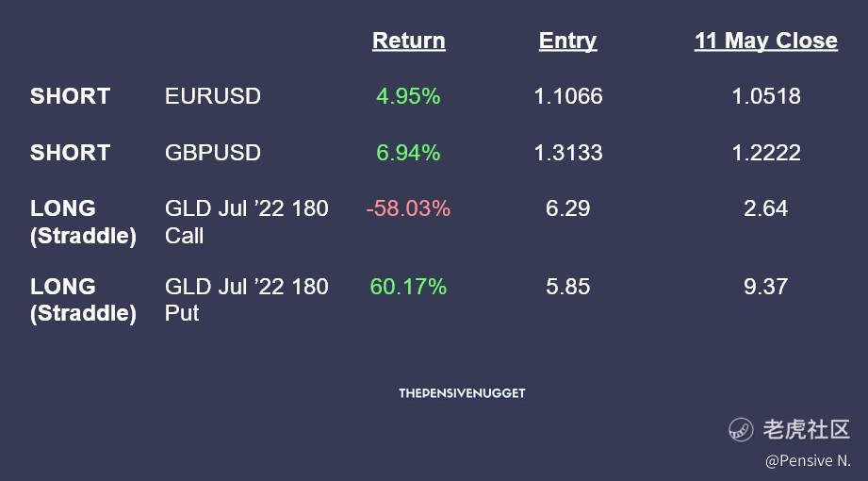Click the GBPUSD close price 1.2222
The width and height of the screenshot is (868, 481).
pos(766,153)
